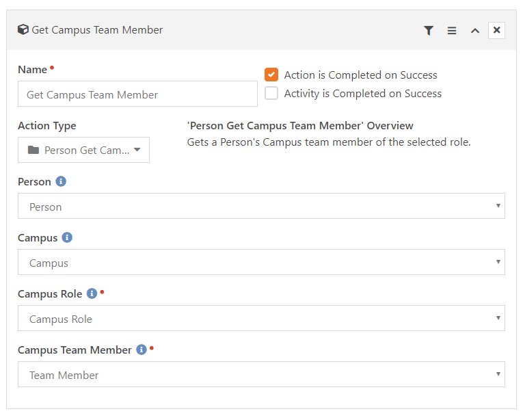Click into the Name text field
This screenshot has width=523, height=420.
tap(137, 94)
